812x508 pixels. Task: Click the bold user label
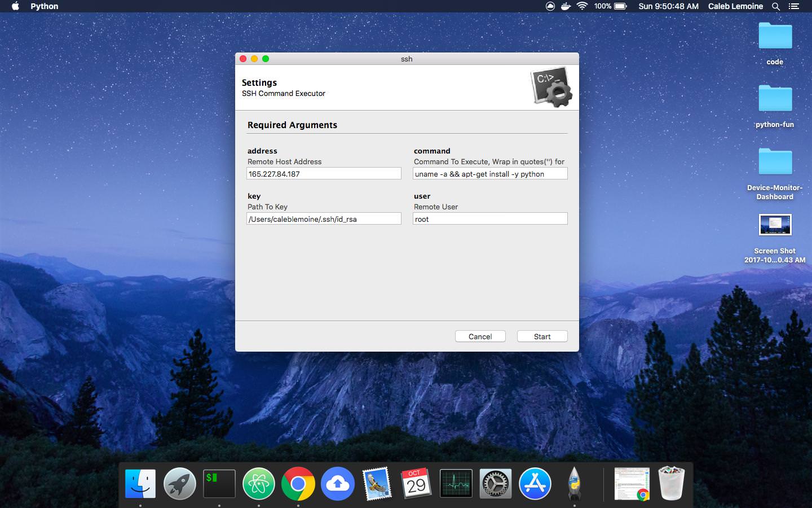point(422,196)
